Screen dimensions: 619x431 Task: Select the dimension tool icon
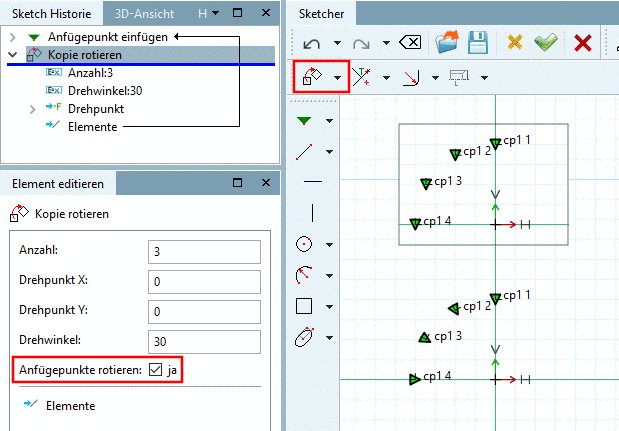pos(459,77)
